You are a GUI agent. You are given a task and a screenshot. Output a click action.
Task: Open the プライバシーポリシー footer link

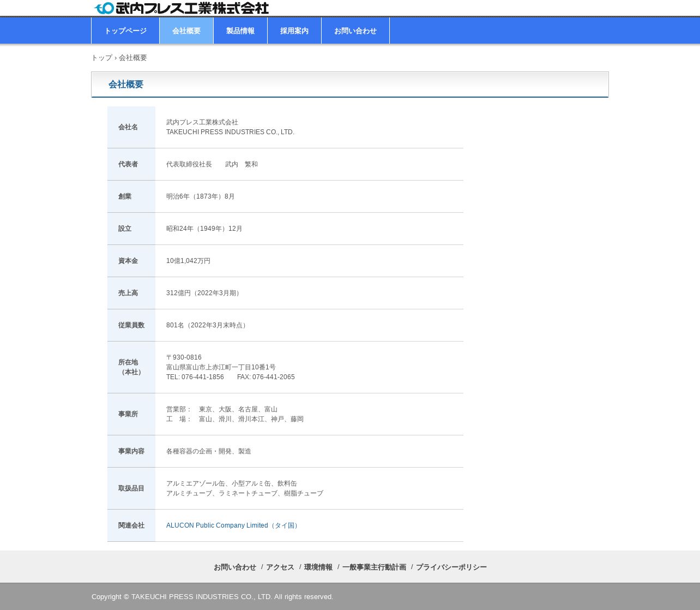click(451, 567)
